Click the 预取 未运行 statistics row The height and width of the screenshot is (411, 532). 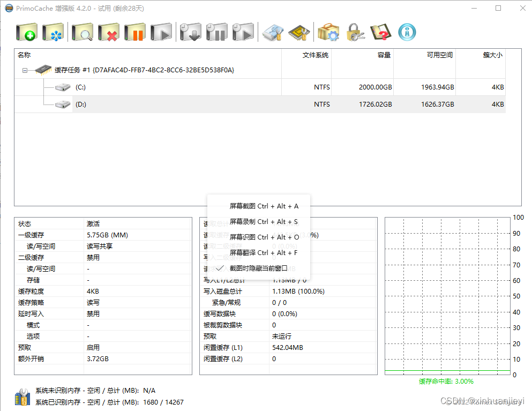[x=288, y=336]
